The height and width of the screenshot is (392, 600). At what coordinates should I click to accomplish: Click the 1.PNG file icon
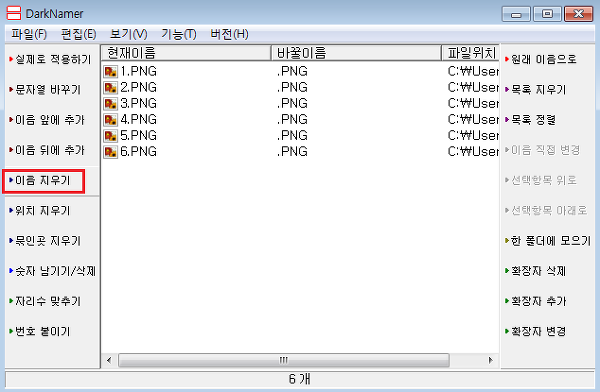(111, 72)
